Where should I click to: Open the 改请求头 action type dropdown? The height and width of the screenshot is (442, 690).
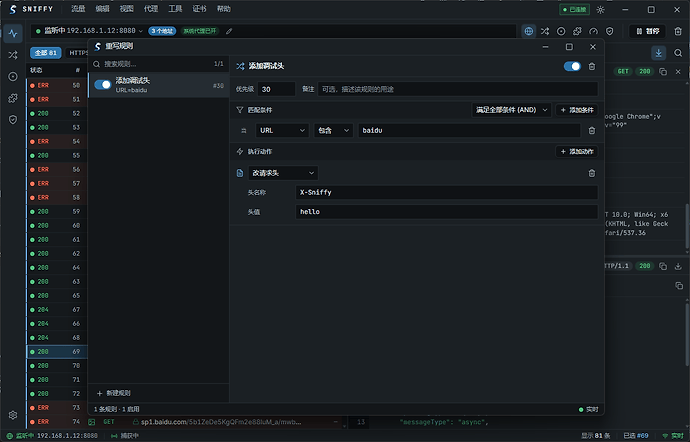(283, 173)
